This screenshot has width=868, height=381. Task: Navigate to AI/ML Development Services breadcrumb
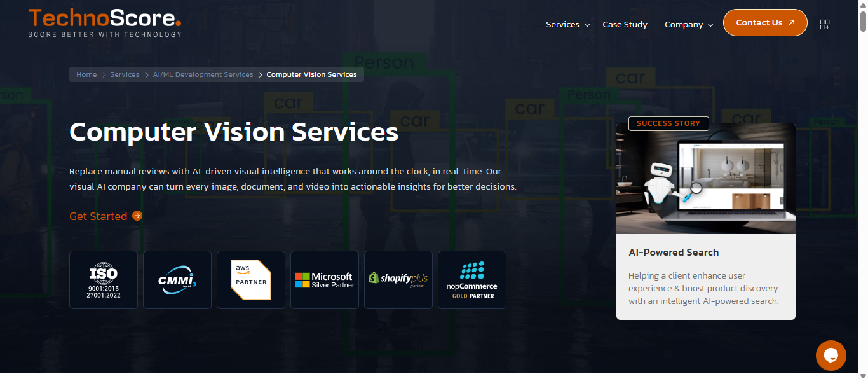[x=203, y=74]
